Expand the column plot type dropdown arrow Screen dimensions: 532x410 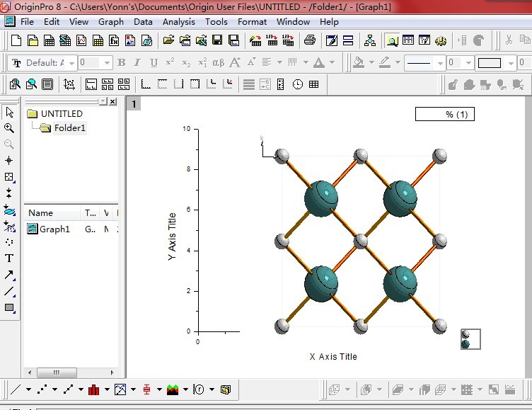[x=107, y=389]
